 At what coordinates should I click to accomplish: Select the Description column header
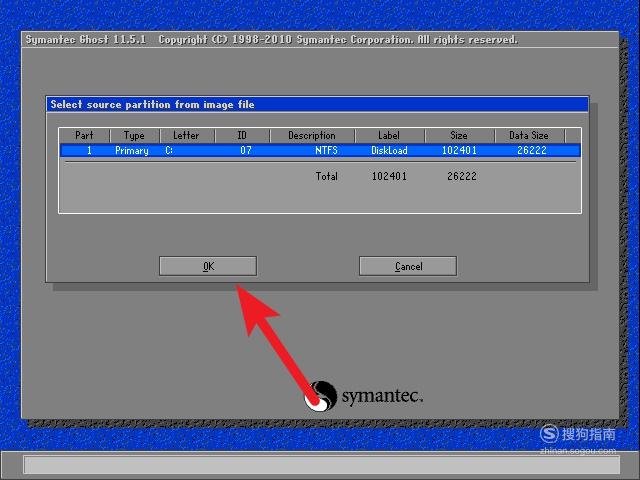pos(312,136)
